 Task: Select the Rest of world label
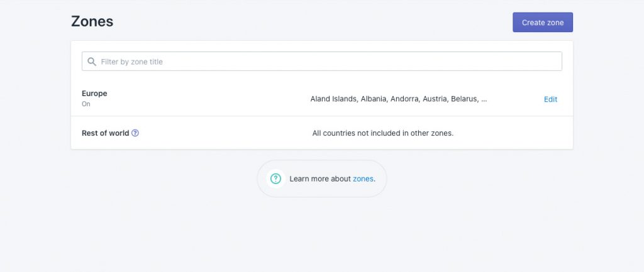106,133
